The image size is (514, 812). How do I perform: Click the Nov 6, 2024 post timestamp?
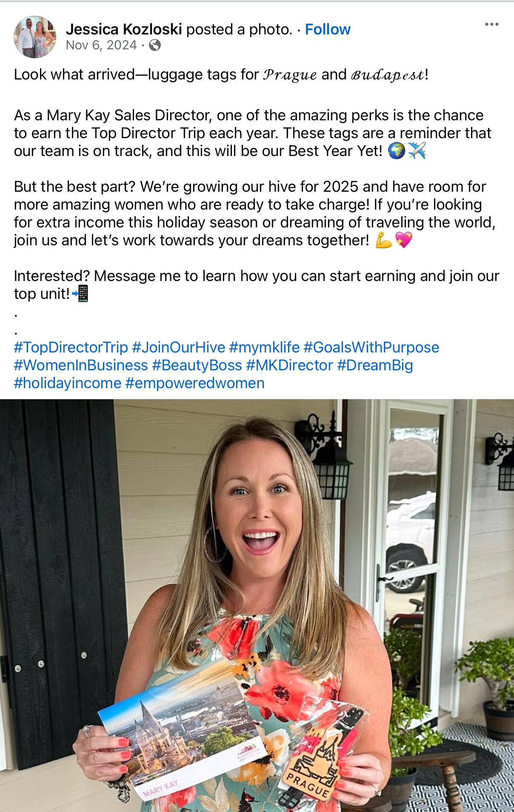101,45
